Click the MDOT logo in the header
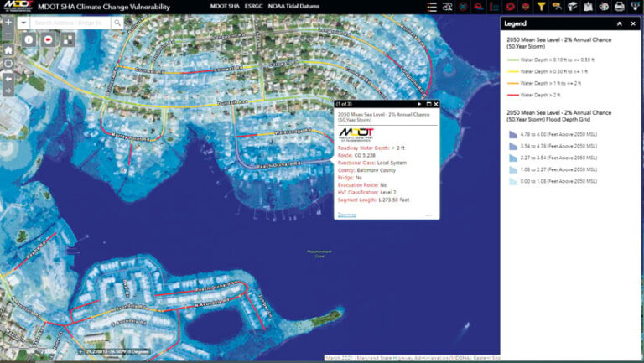The height and width of the screenshot is (363, 644). (x=18, y=6)
